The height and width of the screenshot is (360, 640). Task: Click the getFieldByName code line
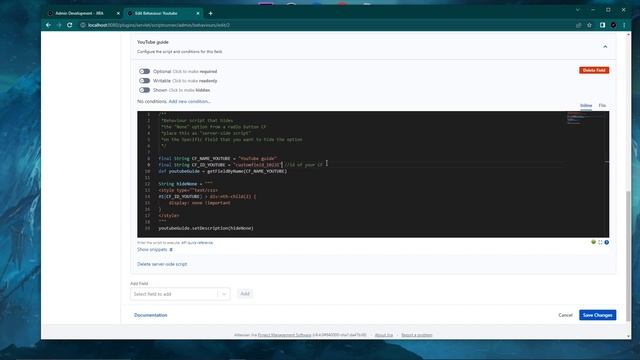[223, 171]
